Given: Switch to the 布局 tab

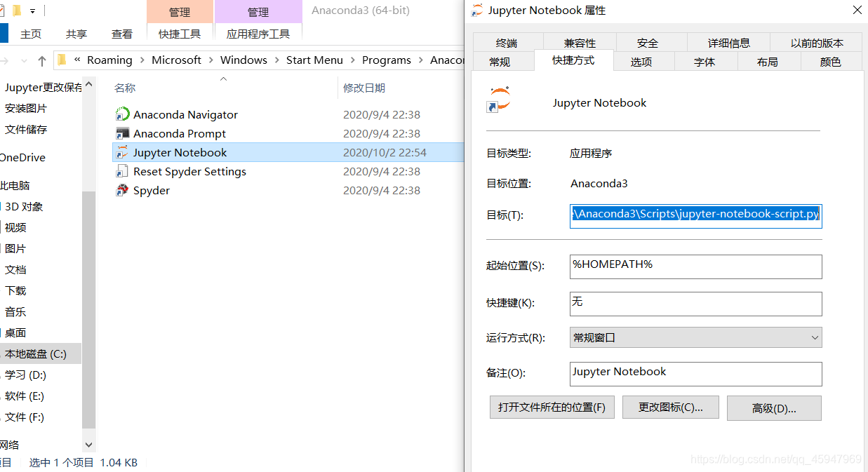Looking at the screenshot, I should click(x=768, y=62).
